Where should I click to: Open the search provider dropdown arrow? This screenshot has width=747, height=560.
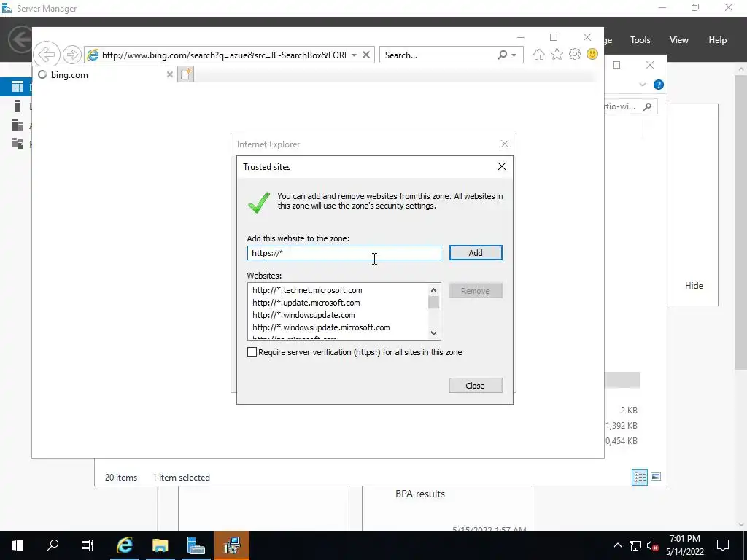tap(514, 55)
